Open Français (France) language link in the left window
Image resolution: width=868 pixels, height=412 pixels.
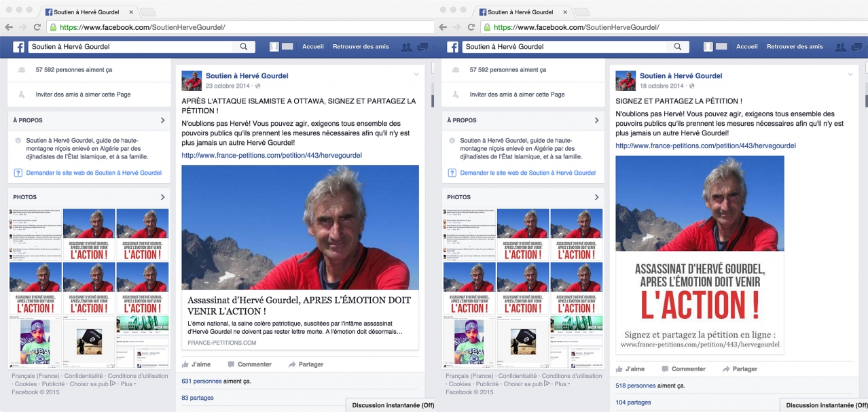35,376
